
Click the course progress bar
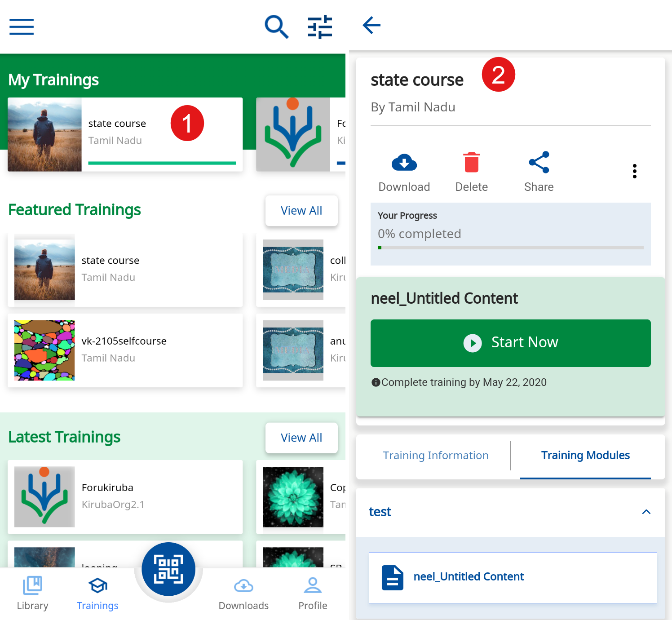pyautogui.click(x=510, y=248)
